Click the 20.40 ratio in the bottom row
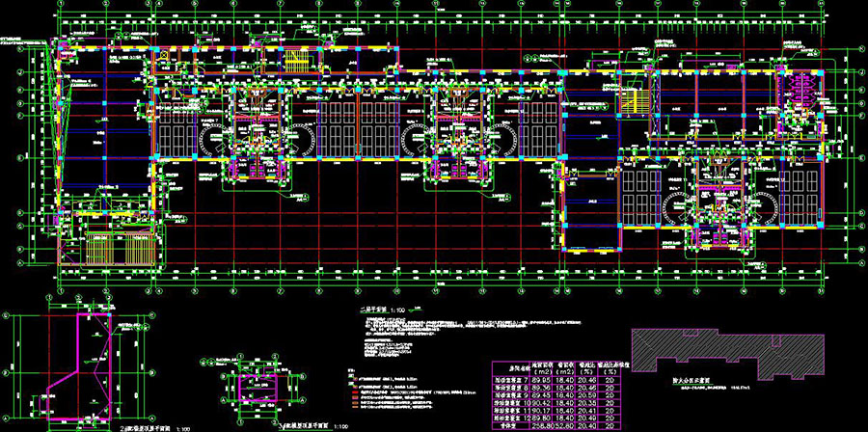Image resolution: width=868 pixels, height=432 pixels. point(586,425)
